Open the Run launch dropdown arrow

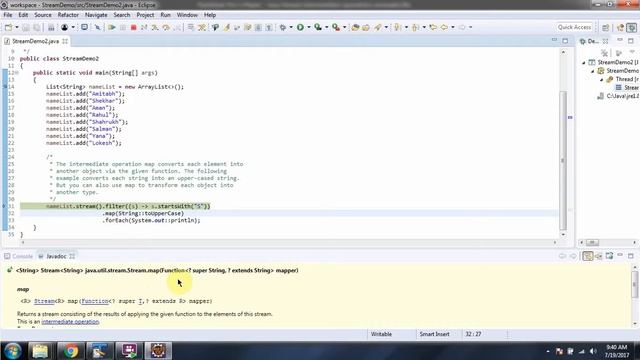coord(309,27)
